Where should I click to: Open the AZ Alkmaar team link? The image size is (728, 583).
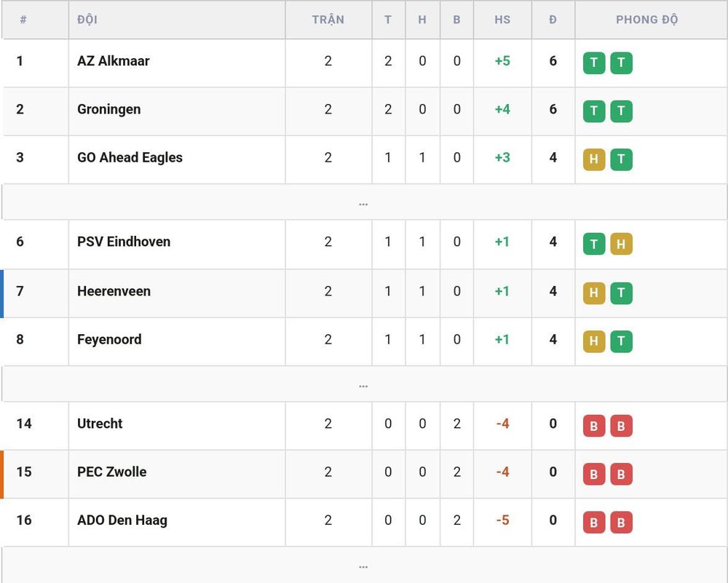114,61
